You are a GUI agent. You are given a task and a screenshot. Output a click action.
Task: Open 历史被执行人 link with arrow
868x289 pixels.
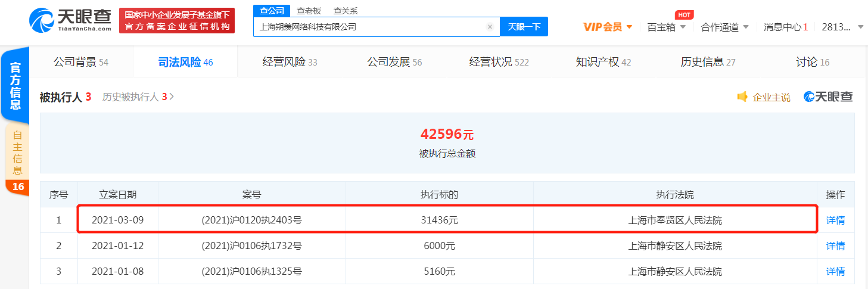[x=138, y=97]
